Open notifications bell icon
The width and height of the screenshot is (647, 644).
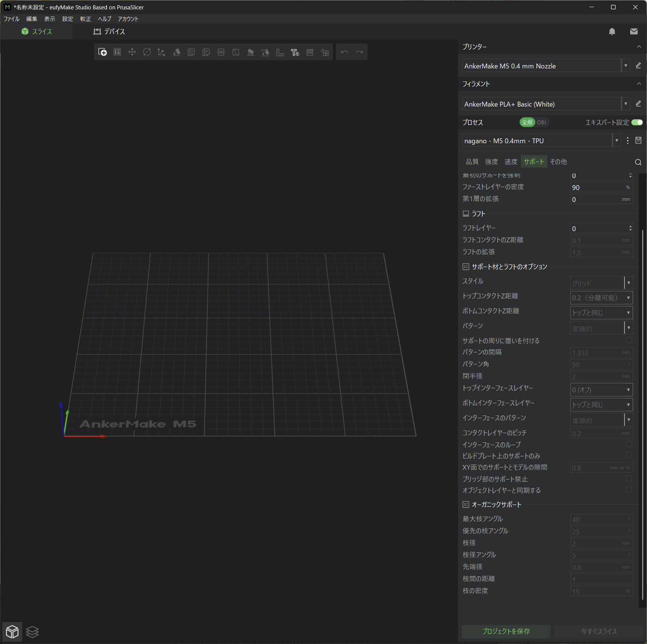click(x=612, y=32)
